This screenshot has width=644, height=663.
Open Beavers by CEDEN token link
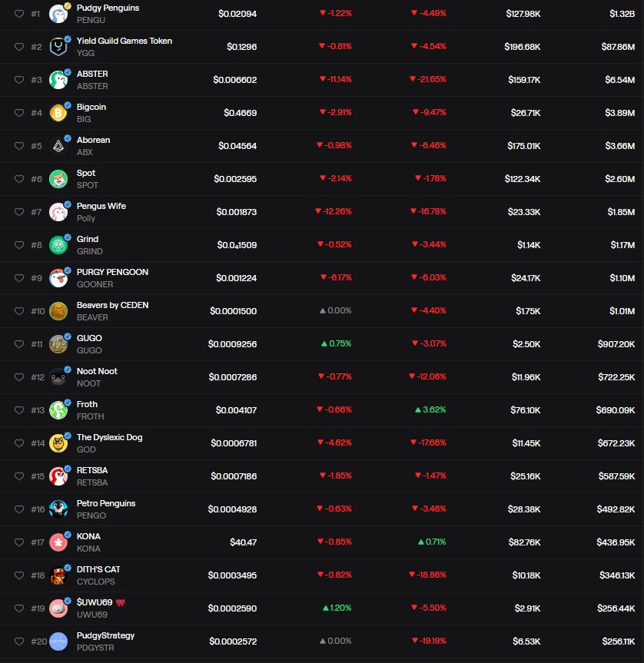[112, 305]
